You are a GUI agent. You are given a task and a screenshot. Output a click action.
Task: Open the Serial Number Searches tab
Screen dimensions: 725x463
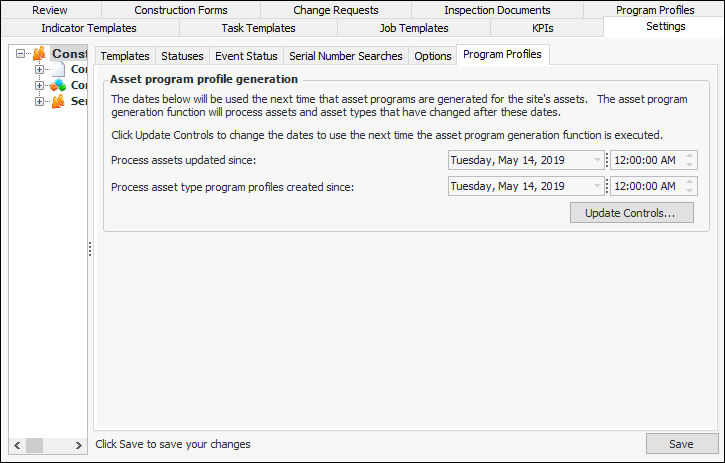point(346,56)
